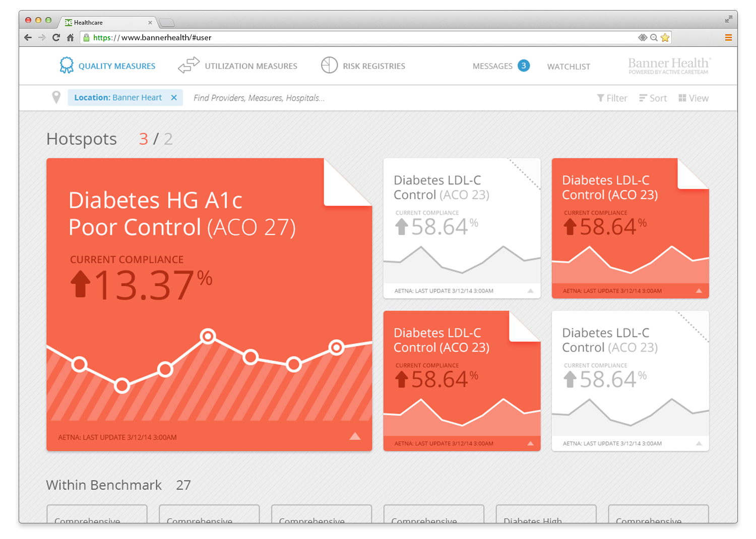Click the highest data point on the HG A1c chart

click(208, 336)
